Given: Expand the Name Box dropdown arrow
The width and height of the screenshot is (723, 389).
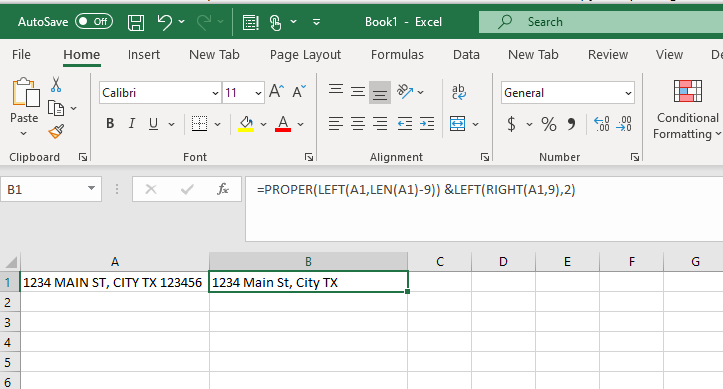Looking at the screenshot, I should point(91,189).
